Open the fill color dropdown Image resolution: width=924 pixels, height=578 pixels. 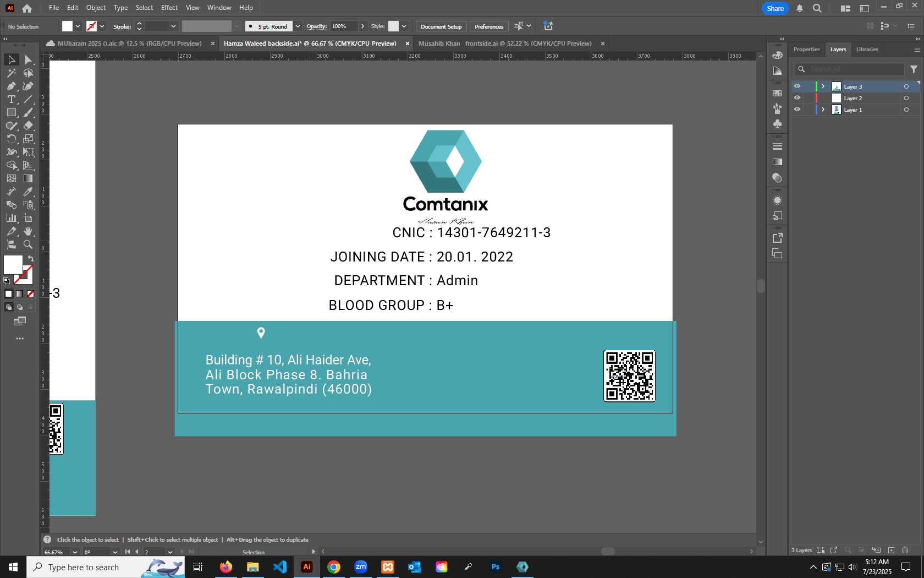pos(78,26)
